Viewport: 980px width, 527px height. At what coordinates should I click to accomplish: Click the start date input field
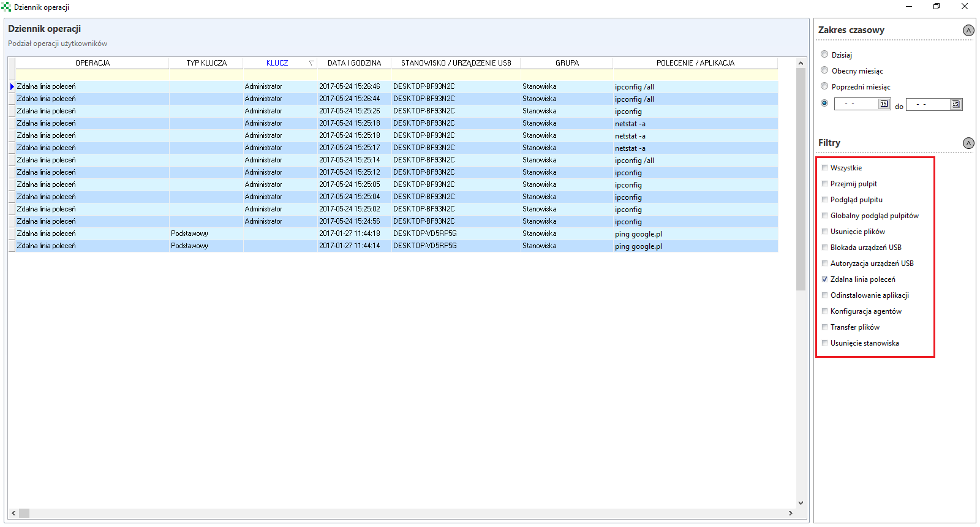pos(856,104)
